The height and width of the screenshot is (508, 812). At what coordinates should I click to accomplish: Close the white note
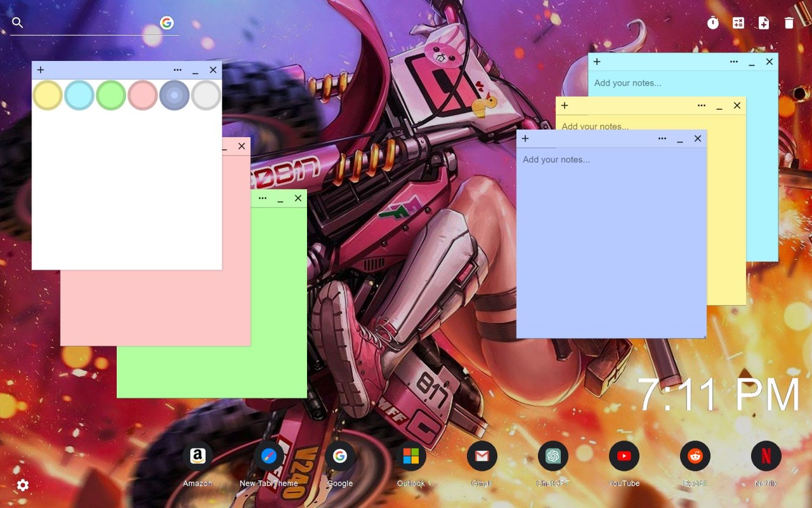click(x=213, y=70)
